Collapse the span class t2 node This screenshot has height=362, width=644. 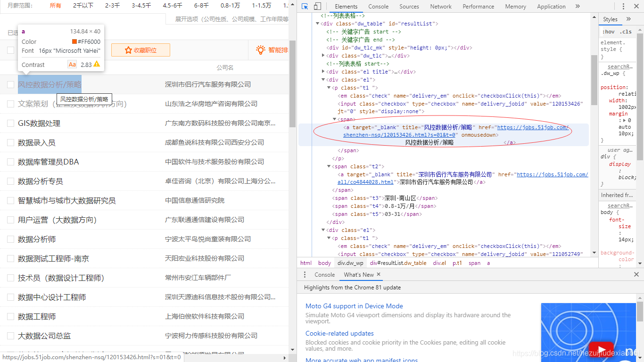point(329,166)
